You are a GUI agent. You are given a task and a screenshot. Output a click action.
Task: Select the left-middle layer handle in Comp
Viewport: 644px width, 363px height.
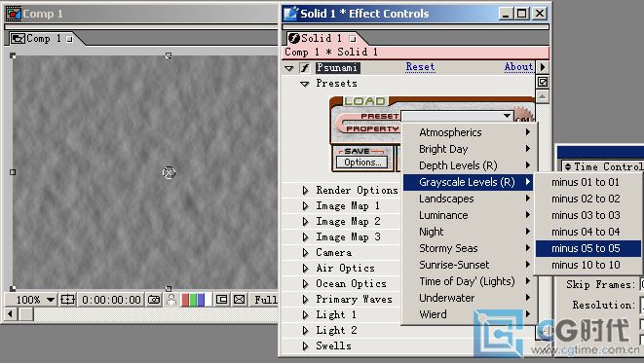tap(13, 172)
